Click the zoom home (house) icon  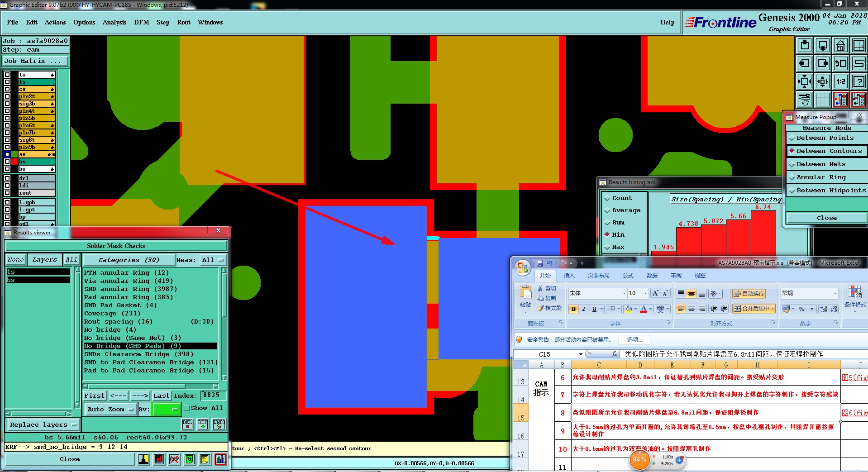[x=840, y=45]
